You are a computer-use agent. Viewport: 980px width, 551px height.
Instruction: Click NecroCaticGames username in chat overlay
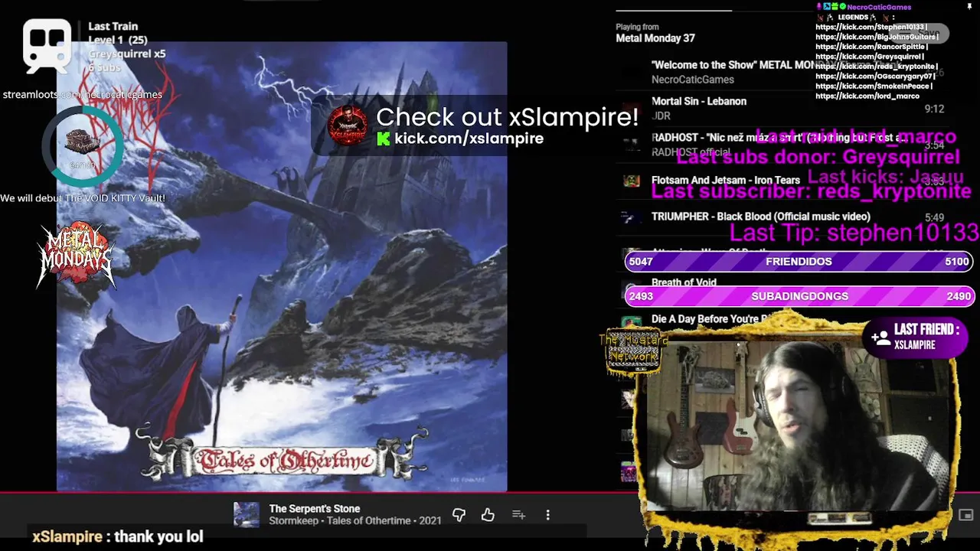point(879,7)
